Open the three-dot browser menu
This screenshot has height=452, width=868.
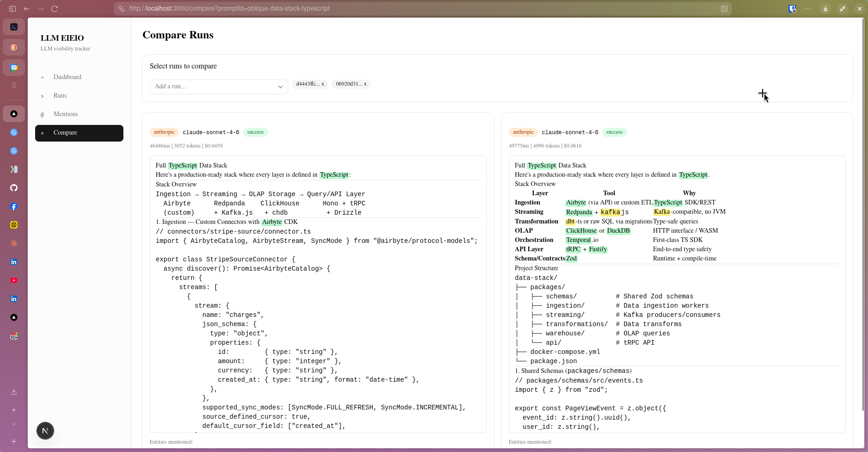807,9
